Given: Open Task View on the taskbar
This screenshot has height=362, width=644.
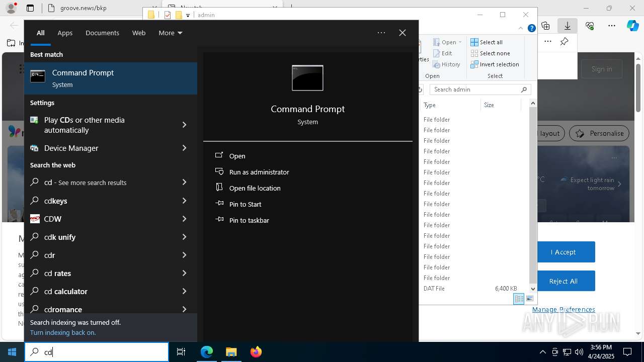Looking at the screenshot, I should click(x=181, y=352).
